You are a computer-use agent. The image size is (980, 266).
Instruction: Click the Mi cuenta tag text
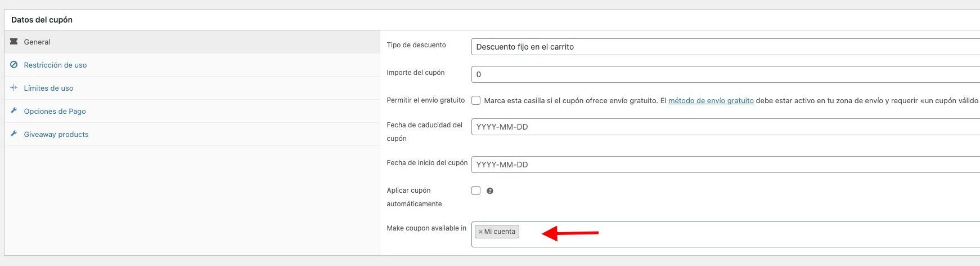click(x=500, y=232)
